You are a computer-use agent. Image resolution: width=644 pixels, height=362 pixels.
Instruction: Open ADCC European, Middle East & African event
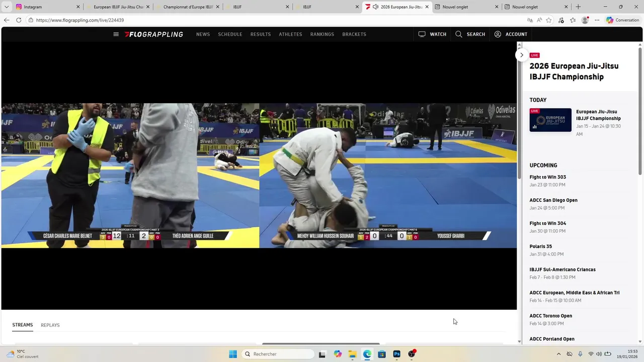[x=575, y=293]
